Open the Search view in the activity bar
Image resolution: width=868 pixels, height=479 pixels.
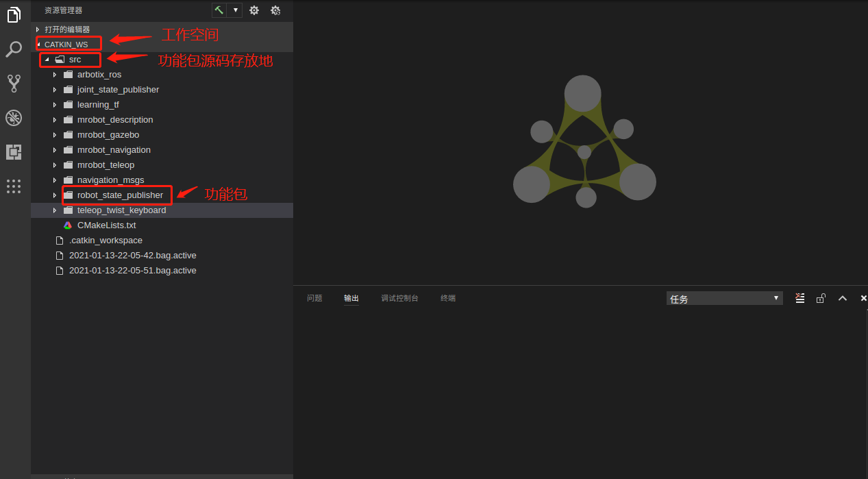[14, 49]
